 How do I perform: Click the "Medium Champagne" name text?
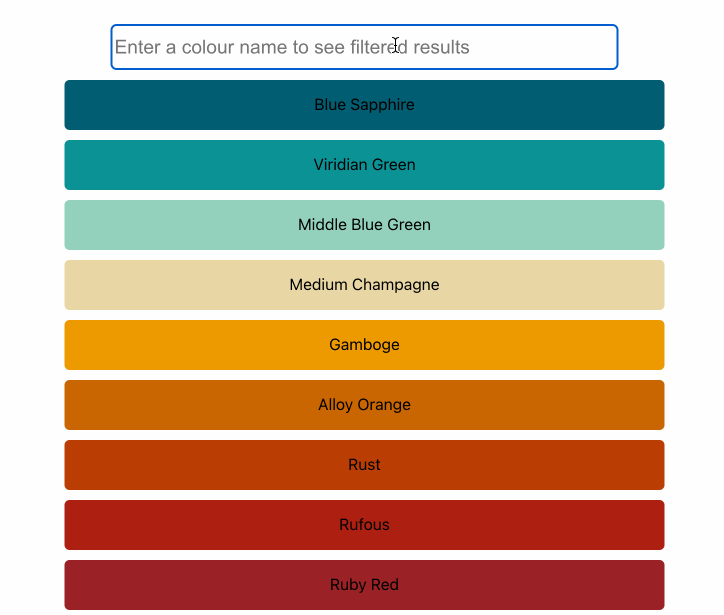pyautogui.click(x=364, y=285)
